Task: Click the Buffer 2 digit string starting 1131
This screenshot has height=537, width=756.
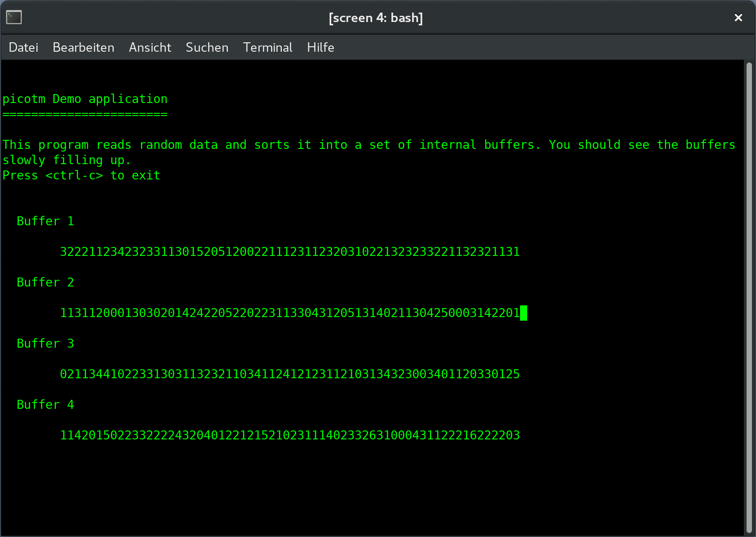Action: (x=290, y=313)
